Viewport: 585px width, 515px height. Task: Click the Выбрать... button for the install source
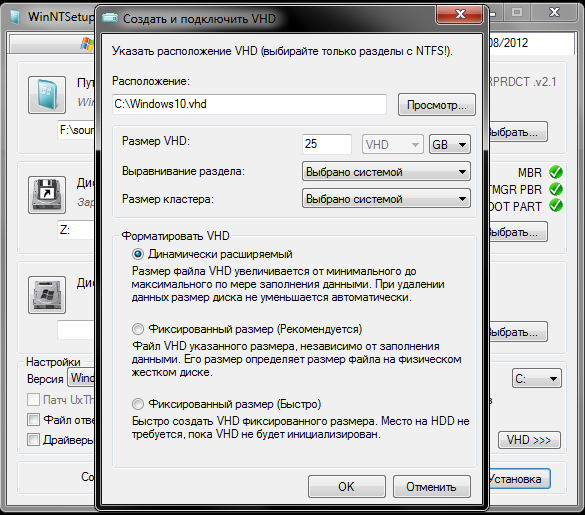click(518, 132)
